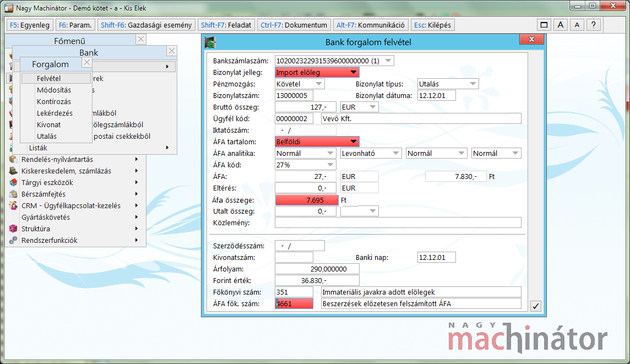Select Felvétel in Forgalom menu

coord(56,78)
